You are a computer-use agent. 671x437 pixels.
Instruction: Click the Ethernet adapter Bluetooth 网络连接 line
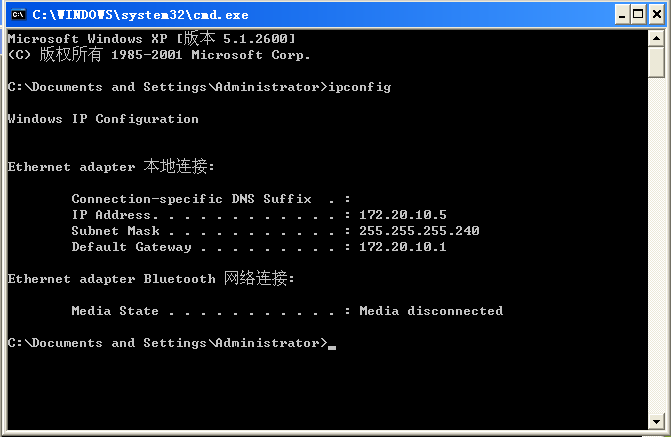[151, 278]
